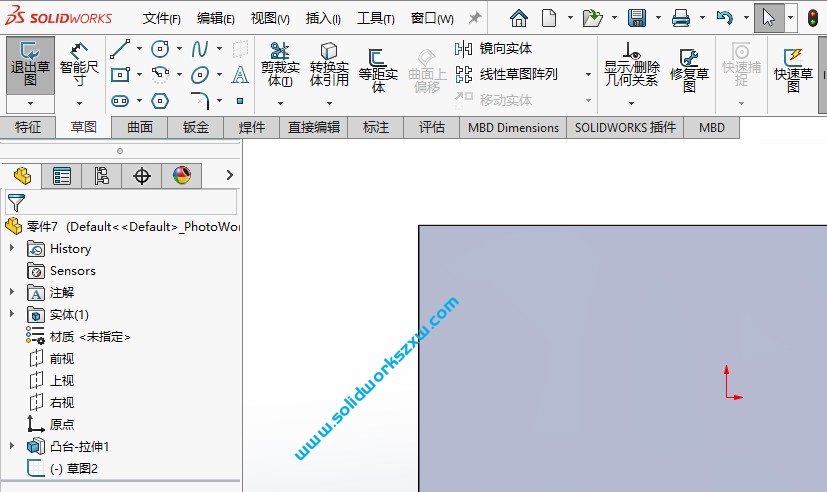Screen dimensions: 827x492
Task: Click the feature tree filter input field
Action: click(x=130, y=203)
